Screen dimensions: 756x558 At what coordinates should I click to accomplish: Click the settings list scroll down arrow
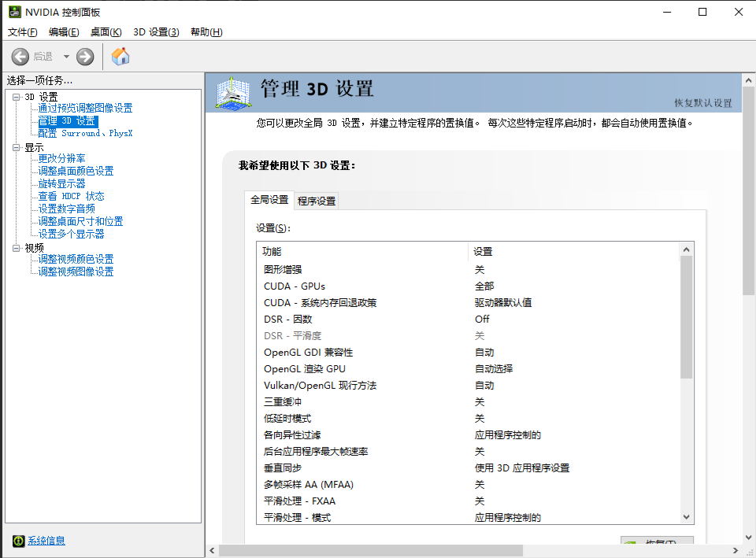(x=687, y=516)
